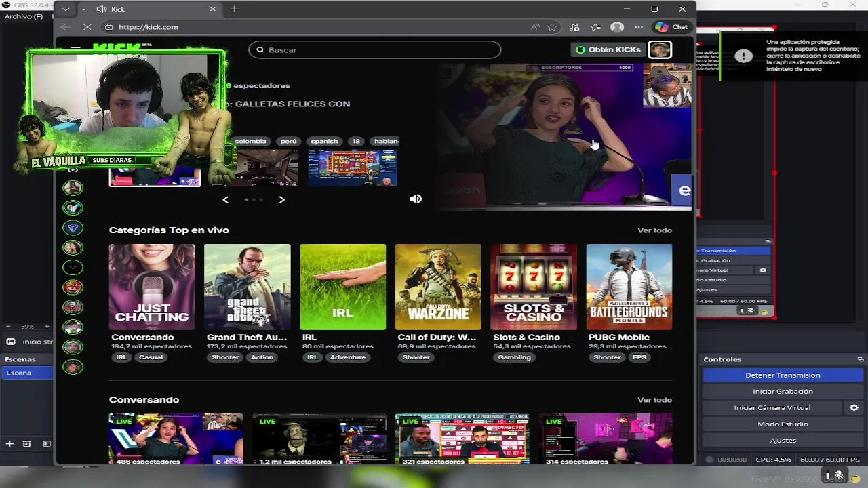Go to previous featured stream
The width and height of the screenshot is (868, 488).
coord(226,199)
